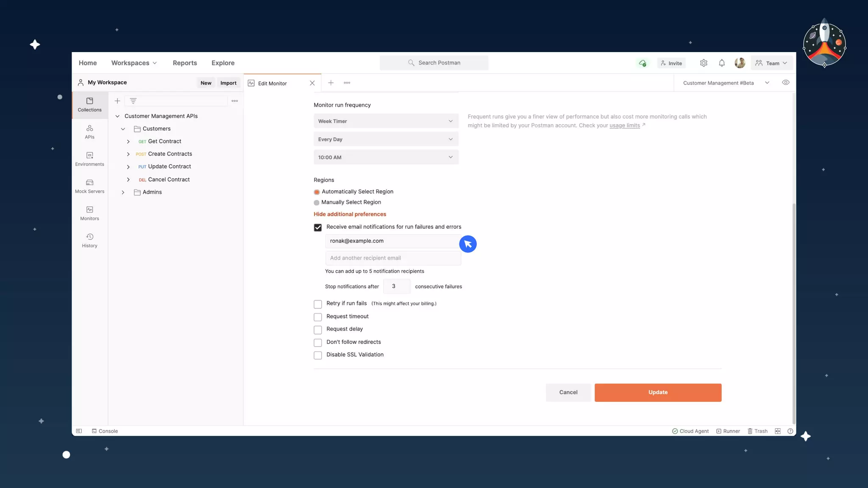Open the Runner from status bar
This screenshot has width=868, height=488.
click(728, 431)
